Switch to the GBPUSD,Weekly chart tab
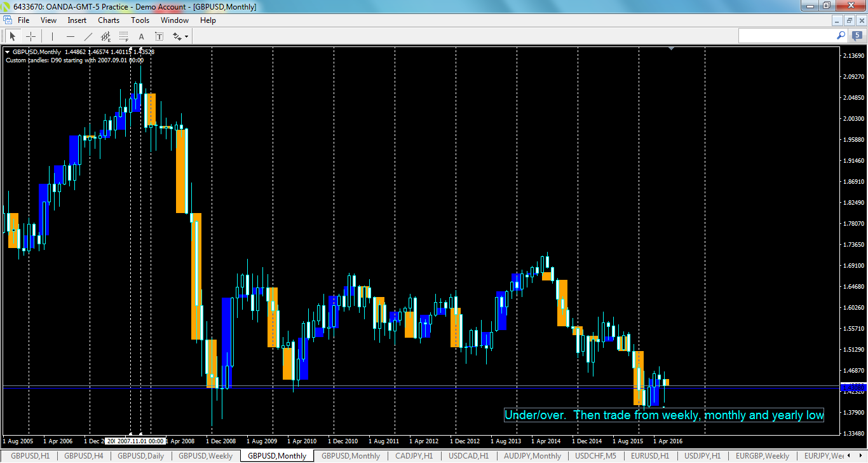 pyautogui.click(x=205, y=455)
